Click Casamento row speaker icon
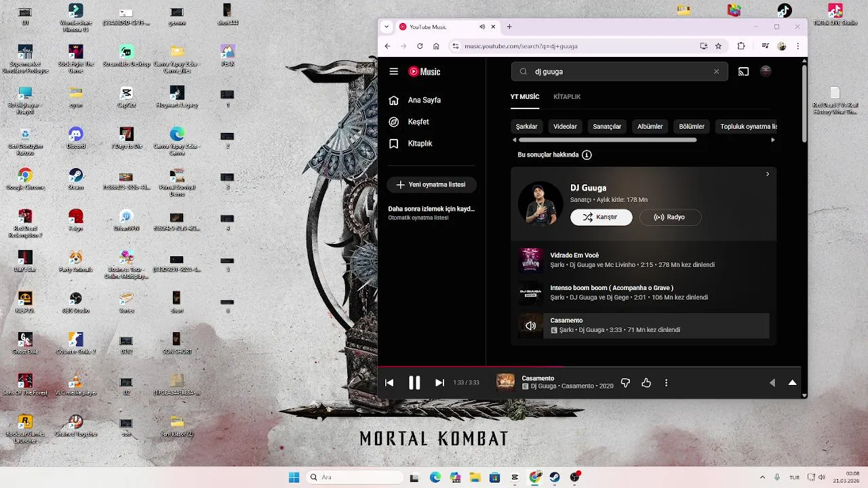 [x=531, y=326]
